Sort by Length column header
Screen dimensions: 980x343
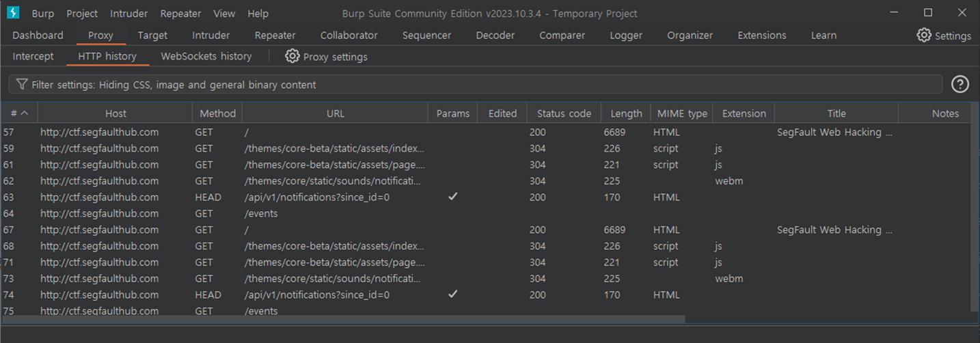[626, 113]
